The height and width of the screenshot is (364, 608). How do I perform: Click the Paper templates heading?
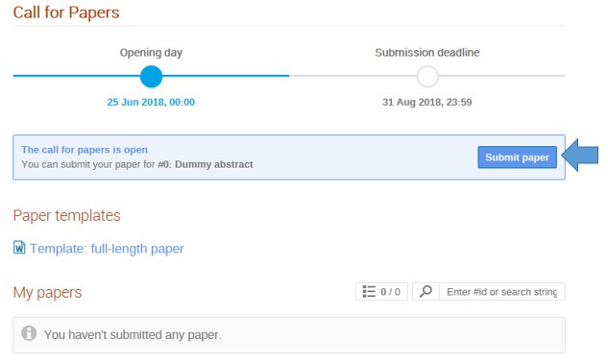pyautogui.click(x=66, y=215)
